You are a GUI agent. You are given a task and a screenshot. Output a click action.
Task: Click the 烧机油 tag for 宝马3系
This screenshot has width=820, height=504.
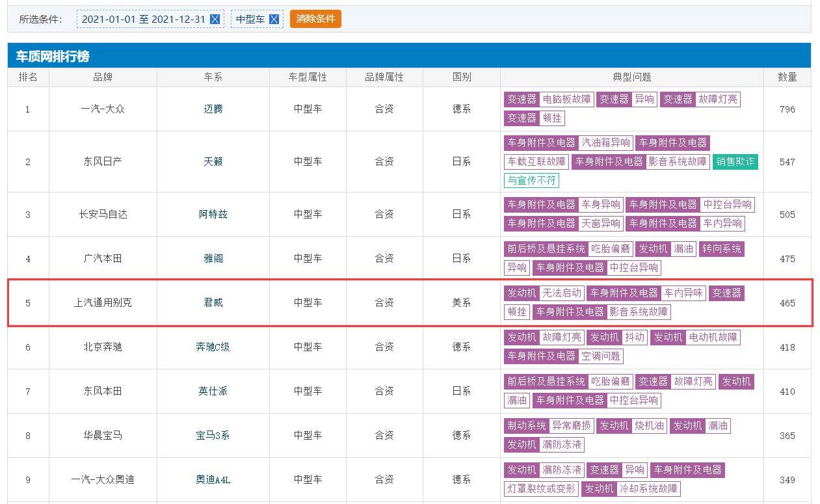[x=649, y=426]
